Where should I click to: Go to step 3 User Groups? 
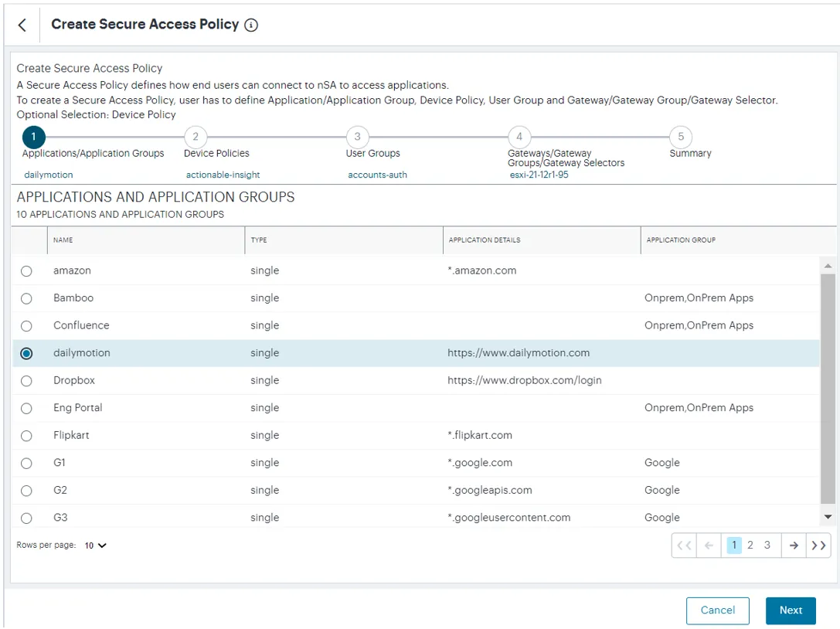357,137
